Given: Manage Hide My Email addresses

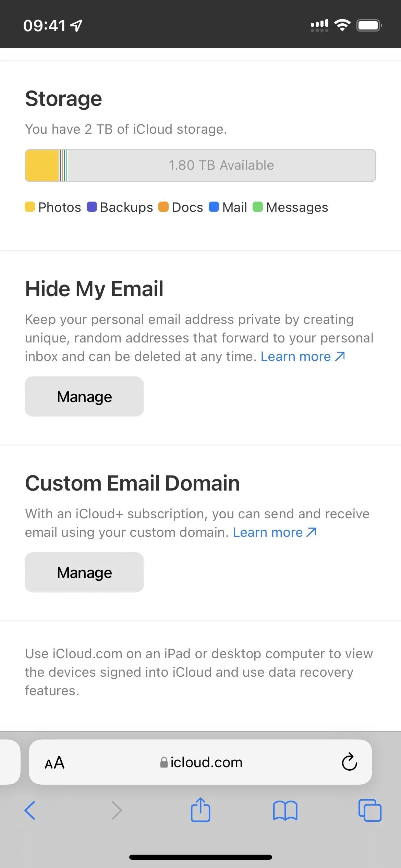Looking at the screenshot, I should pyautogui.click(x=84, y=397).
